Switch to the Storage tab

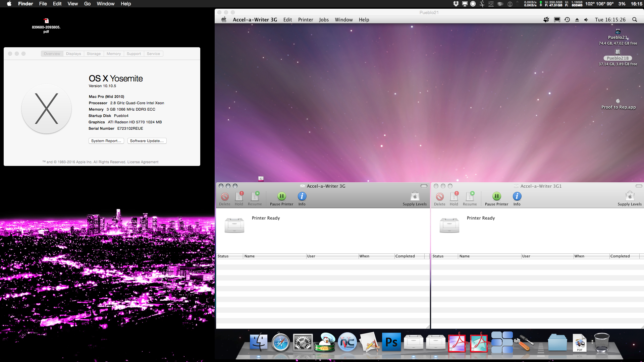coord(94,54)
